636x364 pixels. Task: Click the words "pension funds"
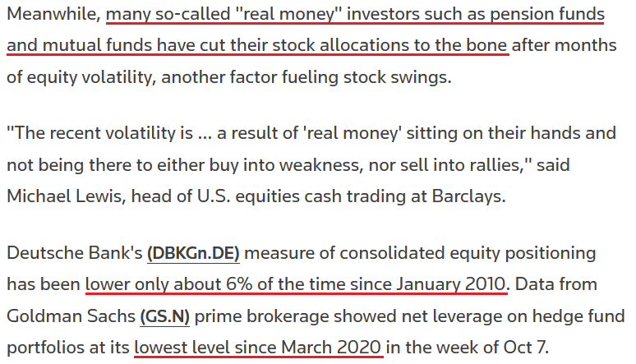pos(547,14)
